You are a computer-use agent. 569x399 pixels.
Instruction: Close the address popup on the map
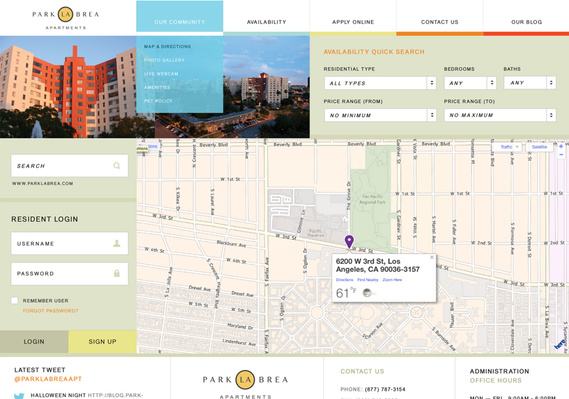coord(431,257)
